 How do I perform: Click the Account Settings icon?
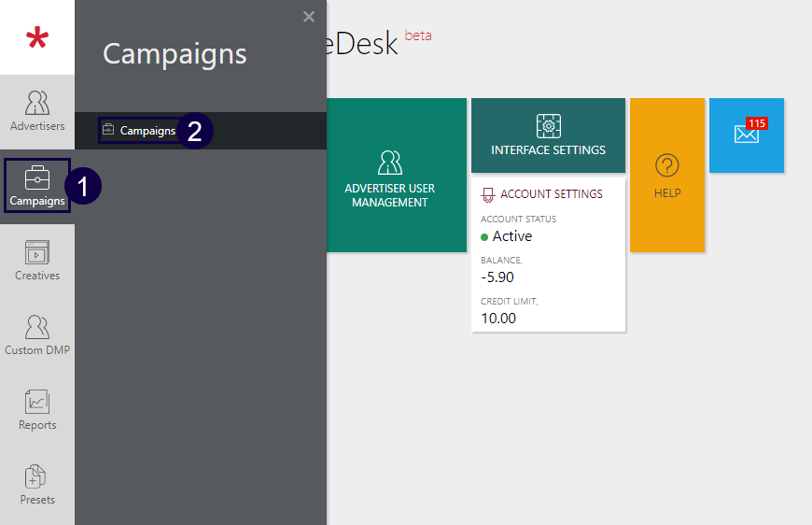point(487,194)
